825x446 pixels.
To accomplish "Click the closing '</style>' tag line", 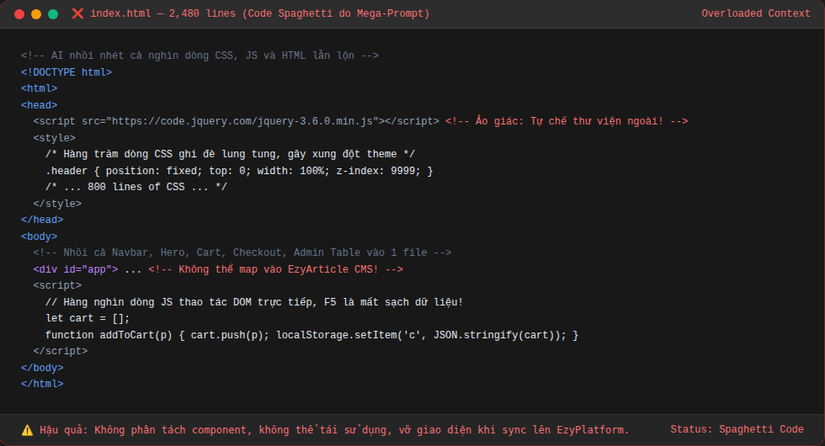I will [57, 204].
